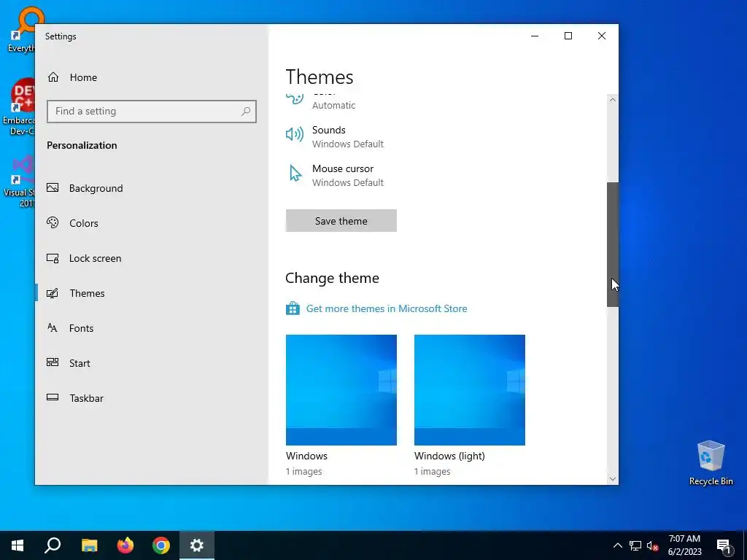Click the Sounds speaker icon
Viewport: 747px width, 560px height.
(295, 134)
